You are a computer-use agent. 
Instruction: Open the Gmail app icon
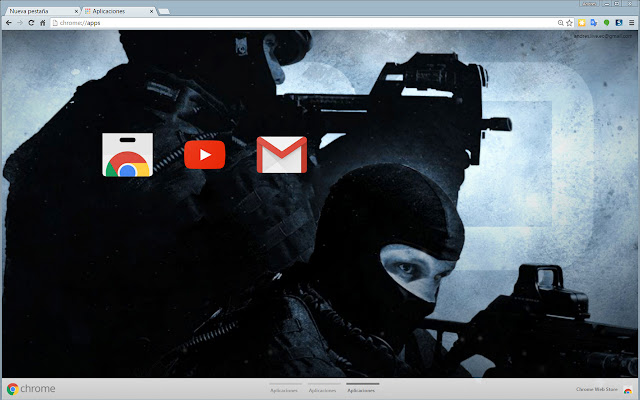tap(281, 155)
